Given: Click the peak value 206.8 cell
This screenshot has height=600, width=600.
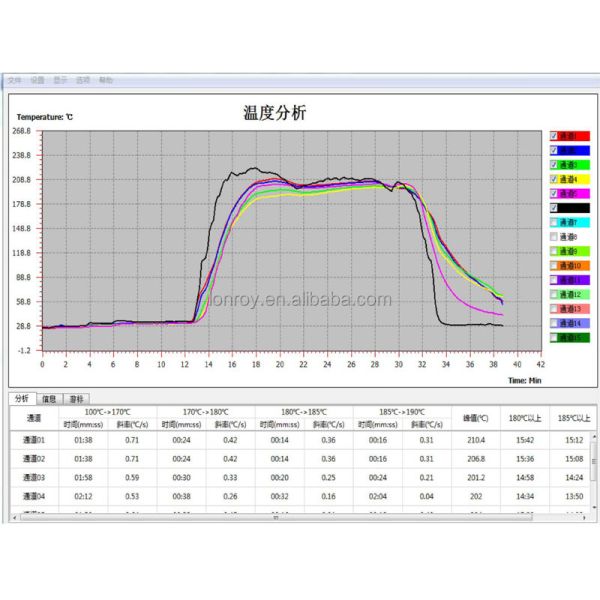Looking at the screenshot, I should (x=476, y=459).
